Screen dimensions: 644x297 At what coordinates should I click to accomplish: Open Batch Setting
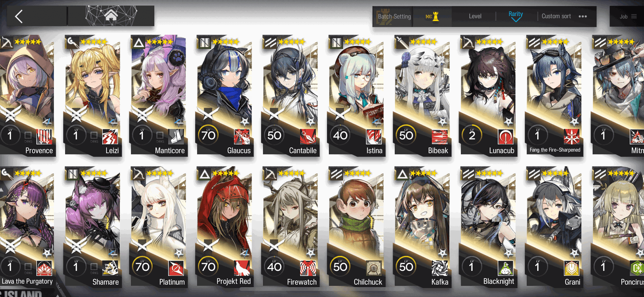pos(394,16)
